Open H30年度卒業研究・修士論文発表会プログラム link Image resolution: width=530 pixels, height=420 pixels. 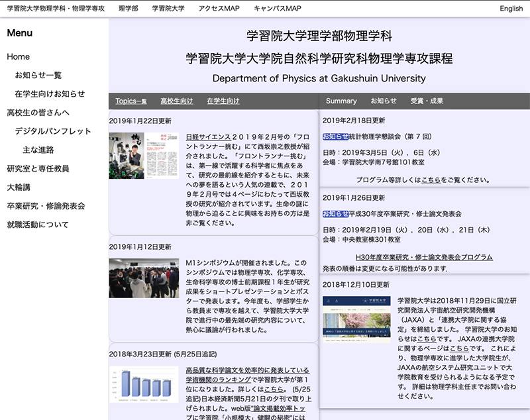[424, 257]
